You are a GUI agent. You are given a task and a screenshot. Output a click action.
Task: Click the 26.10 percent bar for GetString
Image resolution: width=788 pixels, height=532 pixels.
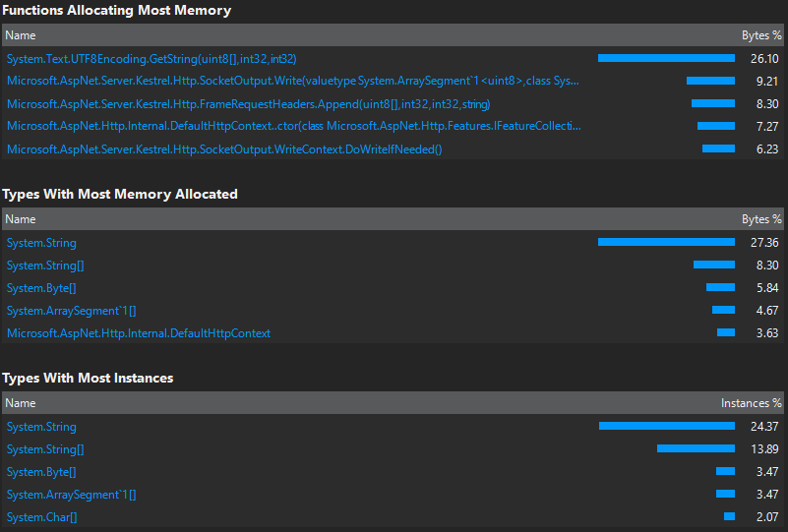coord(666,58)
